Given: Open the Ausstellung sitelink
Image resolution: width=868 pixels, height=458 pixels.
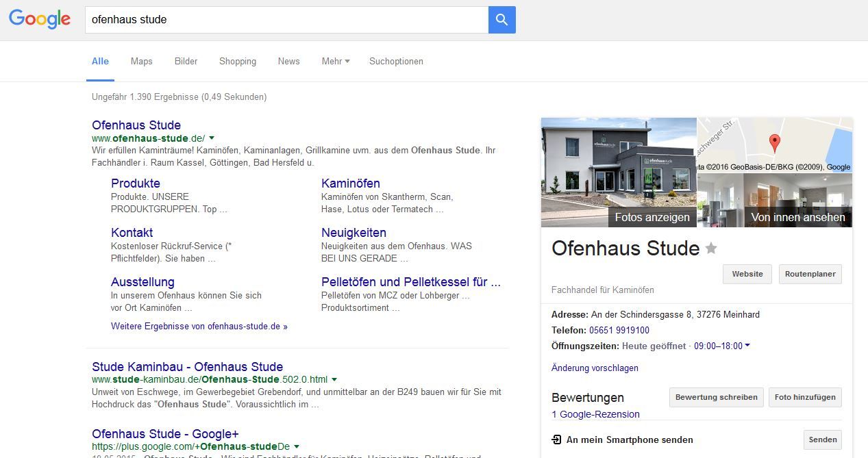Looking at the screenshot, I should pos(142,282).
